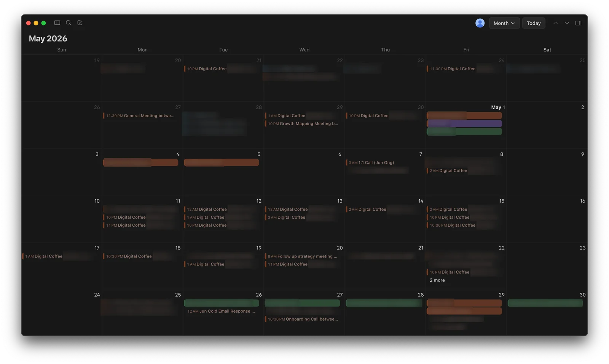This screenshot has height=364, width=609.
Task: Open the user account avatar
Action: click(x=480, y=23)
